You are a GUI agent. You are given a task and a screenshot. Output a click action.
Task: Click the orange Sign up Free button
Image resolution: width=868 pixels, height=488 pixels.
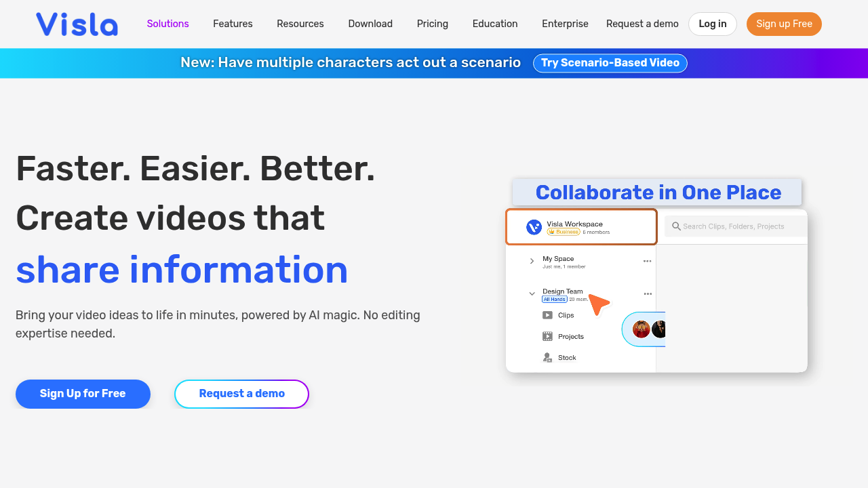pyautogui.click(x=784, y=24)
